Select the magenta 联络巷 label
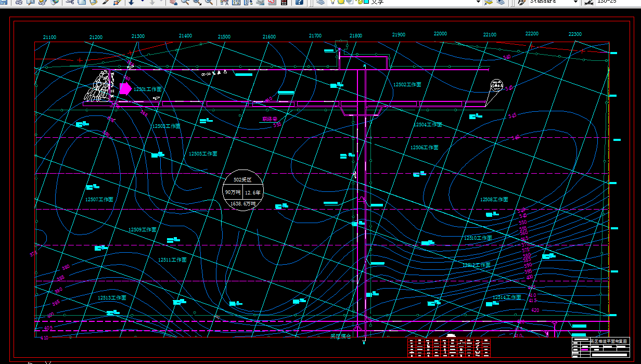The image size is (641, 364). [270, 119]
